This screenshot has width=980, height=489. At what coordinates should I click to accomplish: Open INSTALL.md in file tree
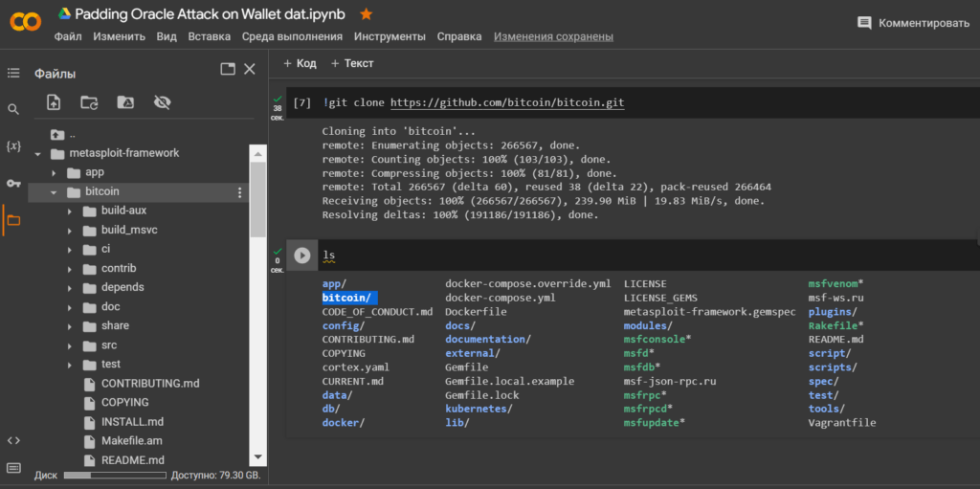point(132,422)
